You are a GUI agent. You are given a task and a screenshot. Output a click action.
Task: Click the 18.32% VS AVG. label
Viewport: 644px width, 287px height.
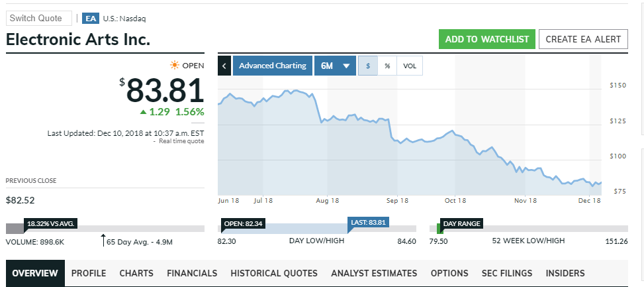pyautogui.click(x=50, y=223)
